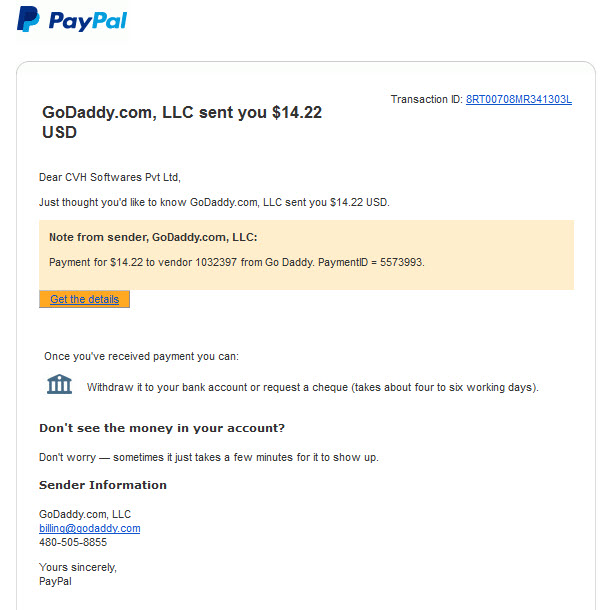Viewport: 612px width, 610px height.
Task: Click the Once you've received payment line
Action: (141, 356)
